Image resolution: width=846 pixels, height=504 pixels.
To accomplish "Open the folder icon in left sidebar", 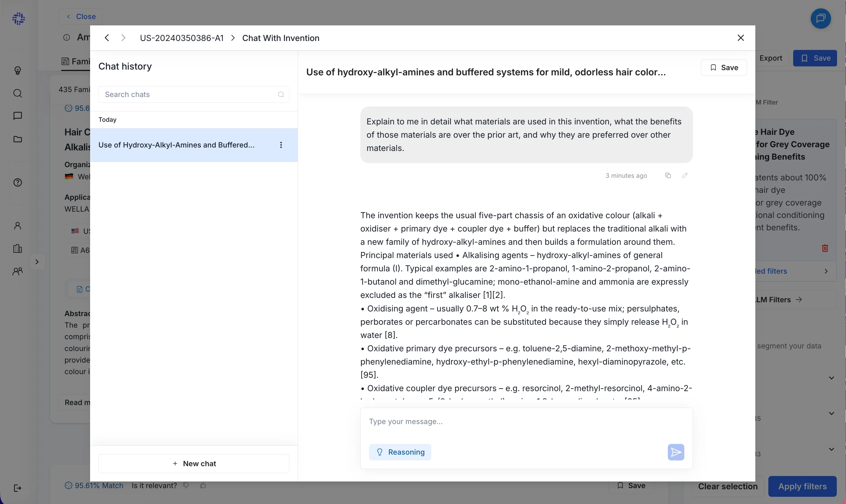I will (18, 139).
